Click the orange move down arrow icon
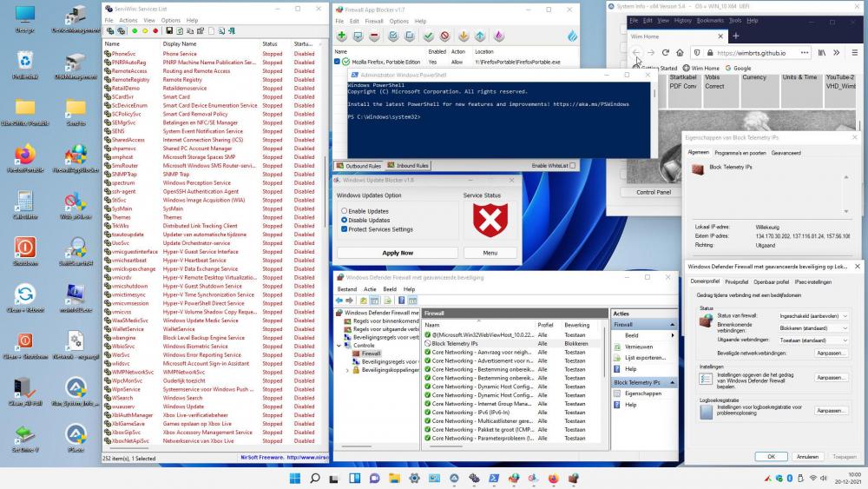The image size is (868, 489). coord(464,36)
